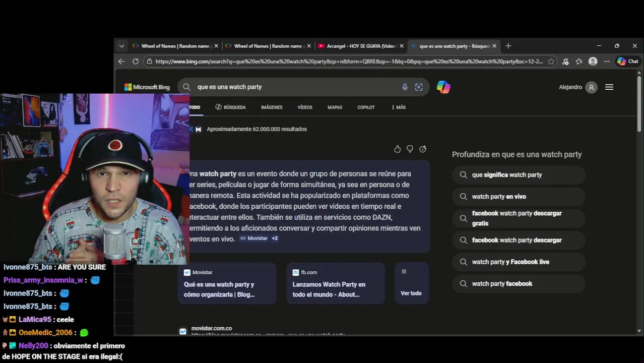This screenshot has width=644, height=363.
Task: Select the COPILOT tab
Action: coord(366,107)
